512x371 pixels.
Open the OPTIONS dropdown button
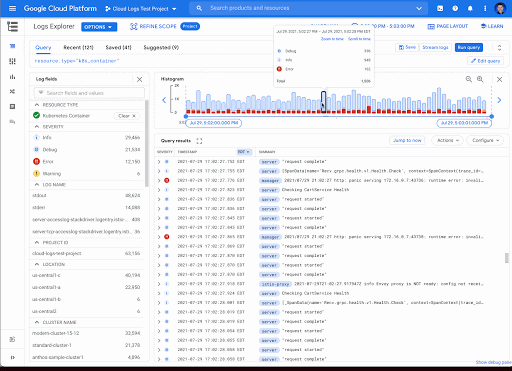click(x=99, y=27)
